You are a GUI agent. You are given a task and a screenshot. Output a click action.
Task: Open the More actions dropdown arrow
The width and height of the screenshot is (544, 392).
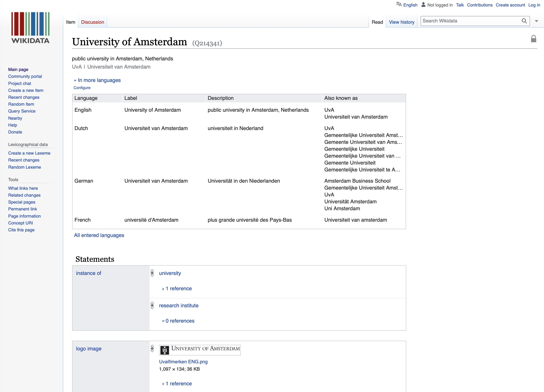pyautogui.click(x=537, y=21)
